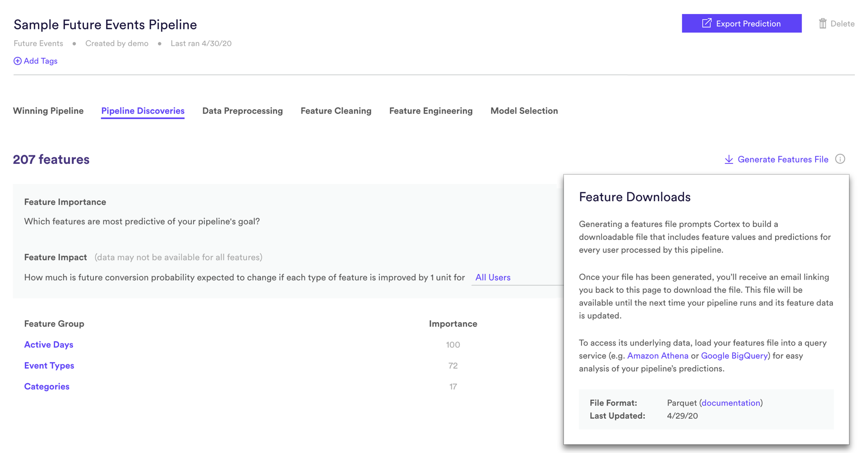Screen dimensions: 868x453
Task: Click the Delete button label
Action: tap(842, 24)
